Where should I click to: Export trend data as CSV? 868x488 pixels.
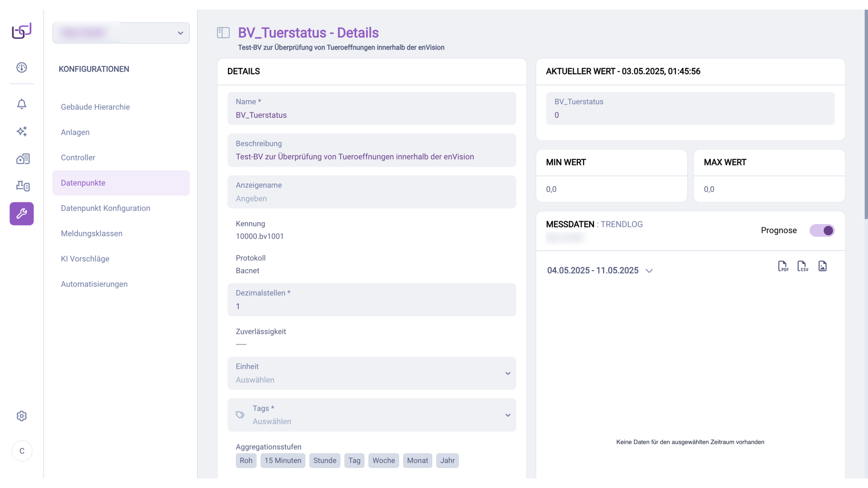[802, 266]
